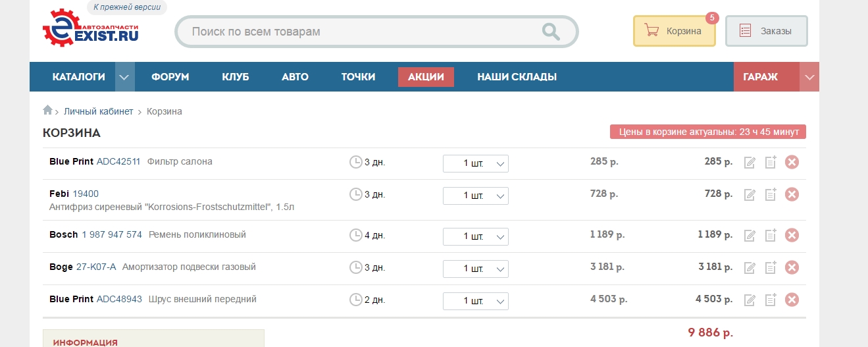This screenshot has height=347, width=868.
Task: Click Фильтр салона item description
Action: pyautogui.click(x=180, y=161)
